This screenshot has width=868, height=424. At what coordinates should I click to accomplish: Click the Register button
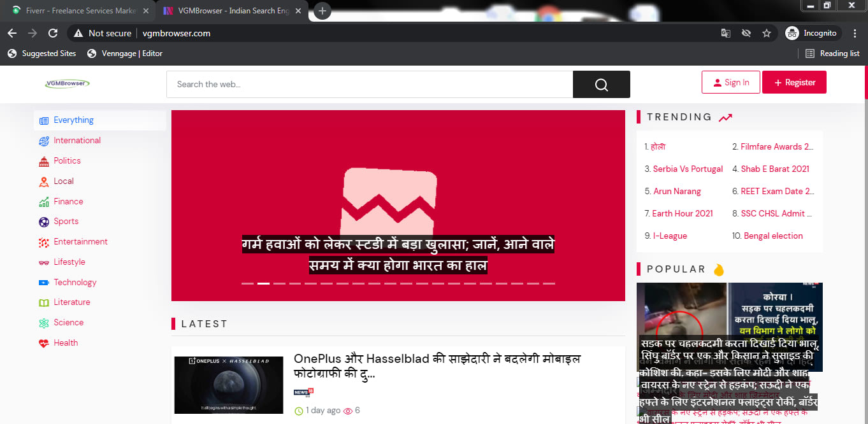(x=793, y=82)
